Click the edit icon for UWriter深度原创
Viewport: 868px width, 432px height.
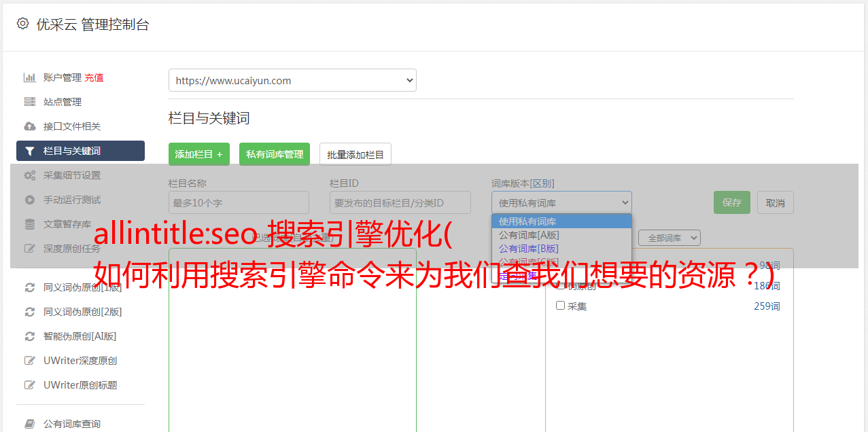(x=29, y=361)
